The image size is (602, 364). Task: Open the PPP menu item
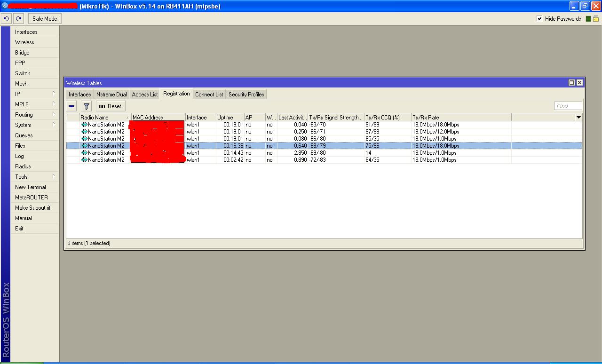pyautogui.click(x=35, y=63)
